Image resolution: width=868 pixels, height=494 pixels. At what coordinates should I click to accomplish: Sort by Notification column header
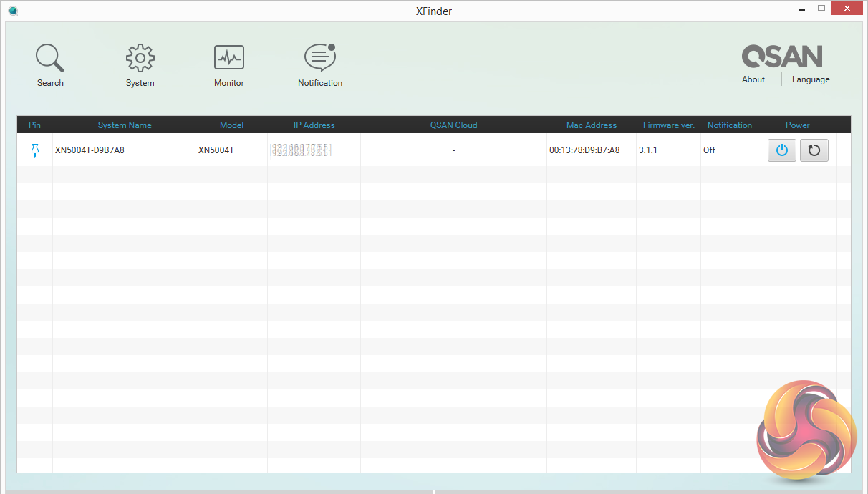coord(730,125)
